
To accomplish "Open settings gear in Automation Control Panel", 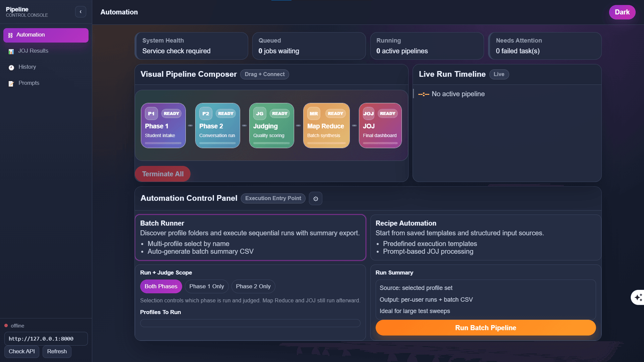I will pos(316,199).
